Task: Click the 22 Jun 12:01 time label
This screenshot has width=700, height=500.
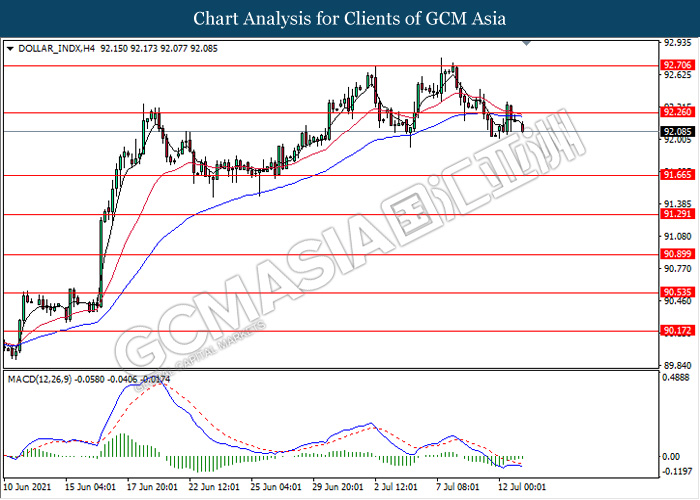Action: [214, 487]
